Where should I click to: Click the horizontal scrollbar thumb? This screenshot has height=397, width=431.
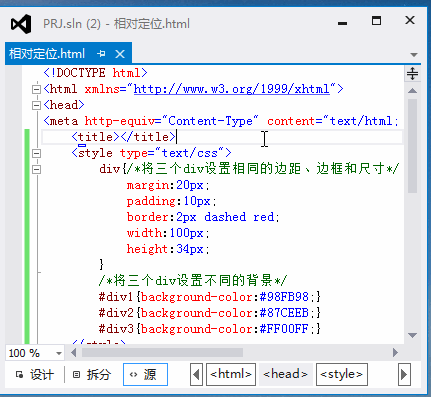point(163,353)
